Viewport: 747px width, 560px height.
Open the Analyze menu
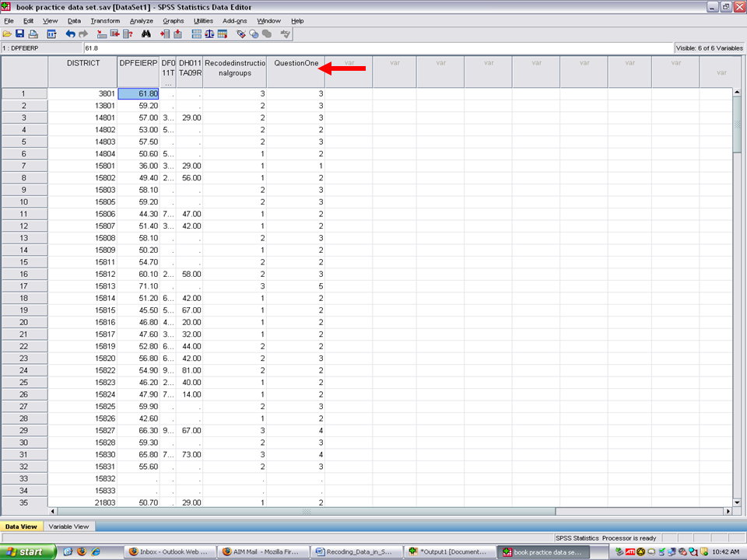point(142,20)
